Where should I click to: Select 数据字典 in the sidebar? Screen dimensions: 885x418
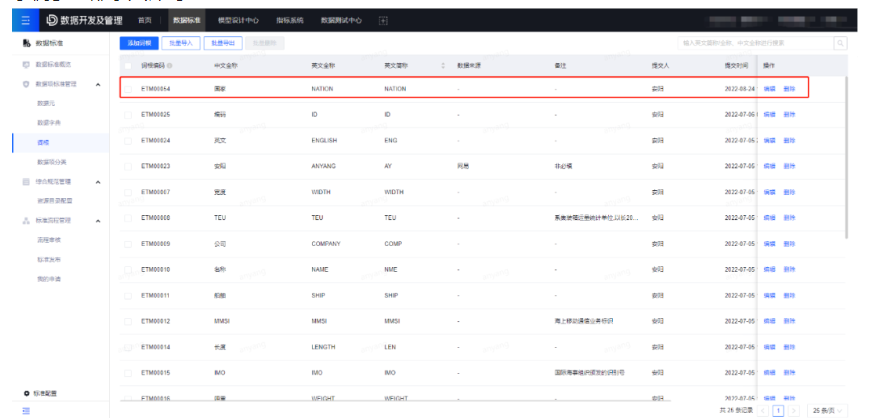(x=49, y=123)
